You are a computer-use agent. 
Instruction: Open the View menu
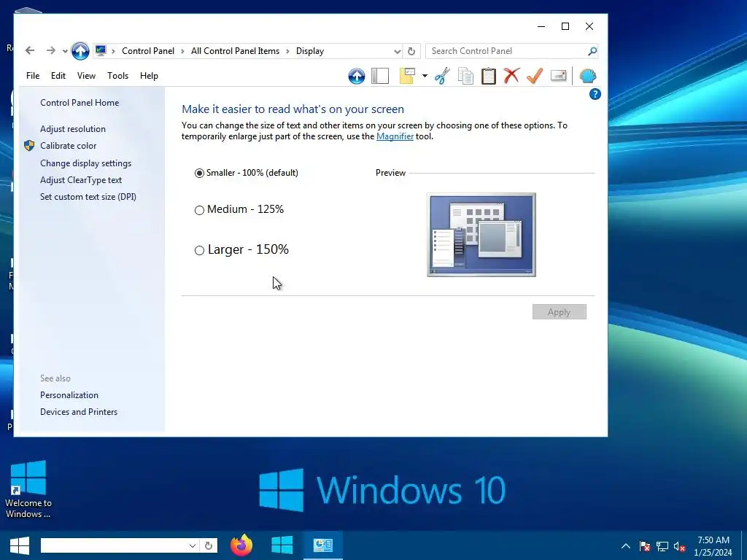tap(86, 76)
